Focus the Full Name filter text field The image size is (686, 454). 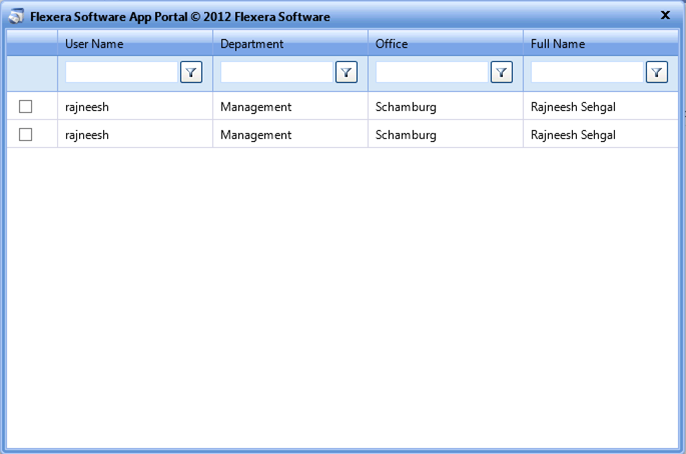click(x=586, y=72)
